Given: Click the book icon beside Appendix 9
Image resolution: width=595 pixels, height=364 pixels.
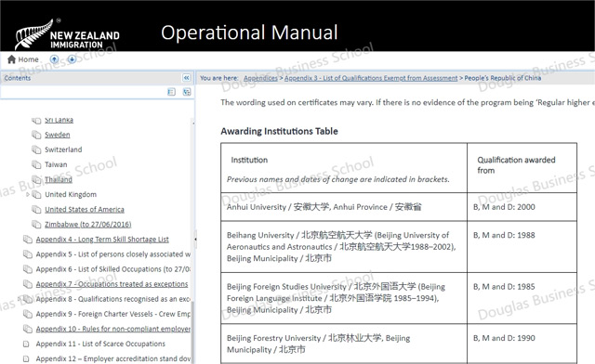Looking at the screenshot, I should coord(28,314).
